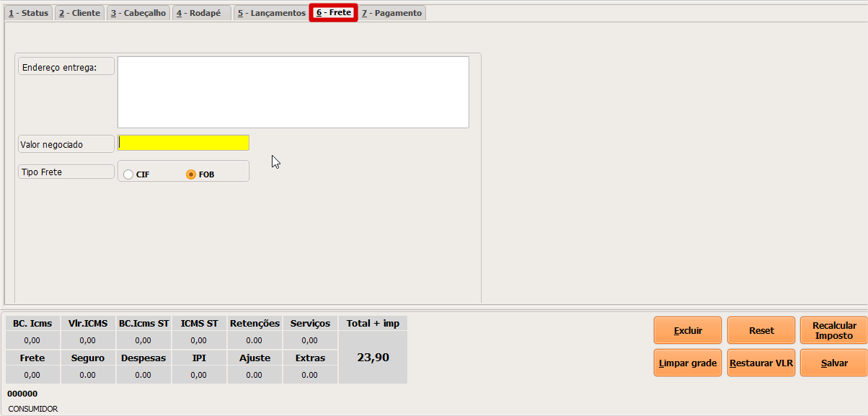Click the Endereço entrega text area
Image resolution: width=868 pixels, height=416 pixels.
(293, 92)
